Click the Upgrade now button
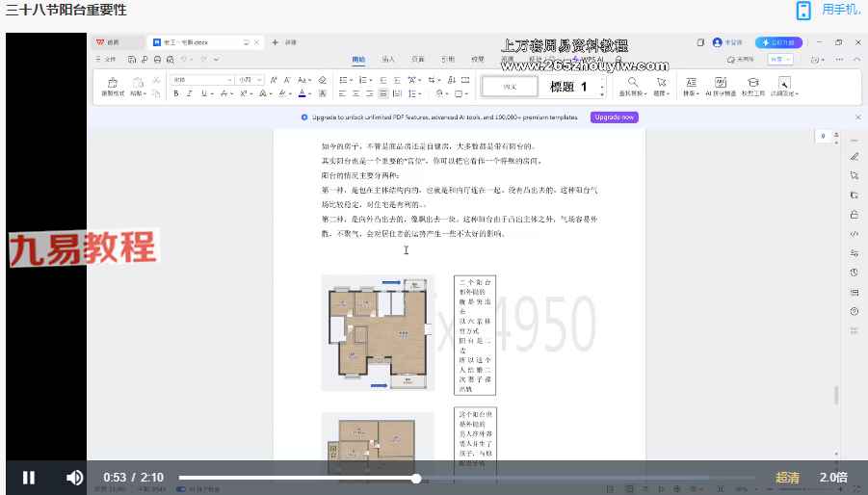 (614, 117)
